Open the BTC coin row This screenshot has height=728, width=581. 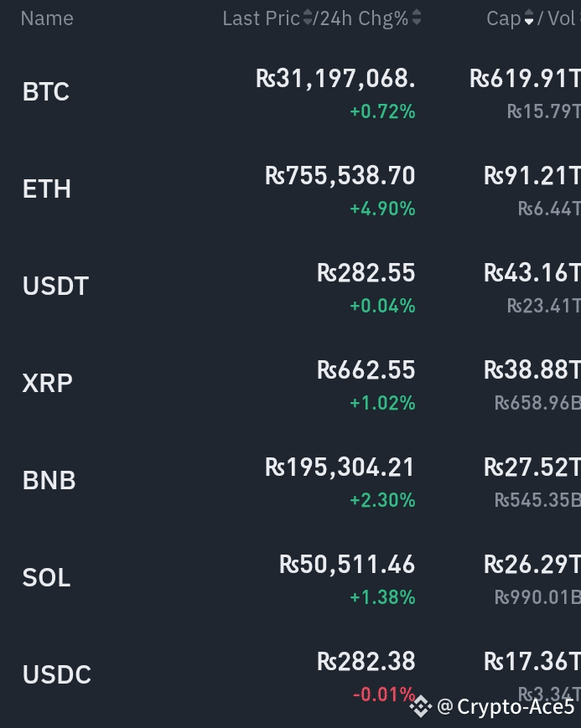(290, 92)
